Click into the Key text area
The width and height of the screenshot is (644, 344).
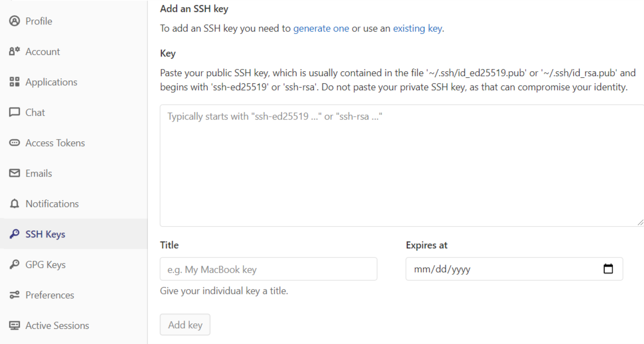click(x=401, y=166)
